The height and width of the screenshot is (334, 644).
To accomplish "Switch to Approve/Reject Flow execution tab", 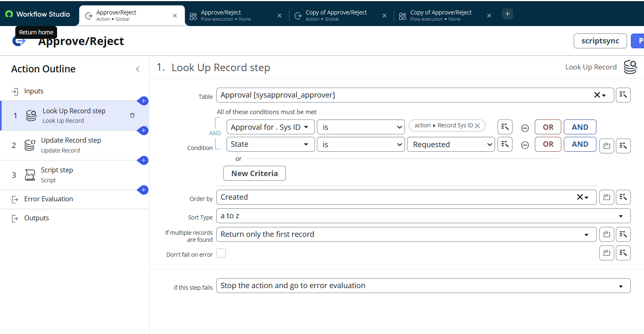I will 231,15.
